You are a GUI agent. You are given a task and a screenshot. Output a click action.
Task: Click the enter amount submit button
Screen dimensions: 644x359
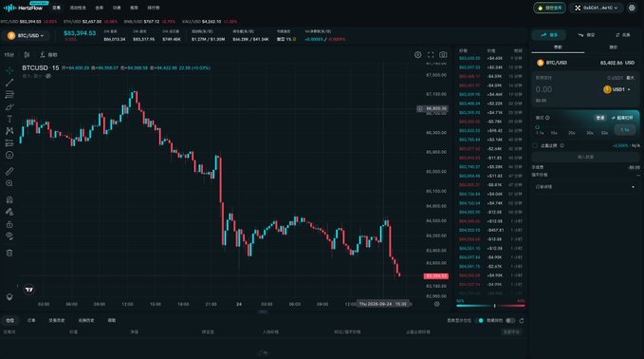[x=586, y=157]
